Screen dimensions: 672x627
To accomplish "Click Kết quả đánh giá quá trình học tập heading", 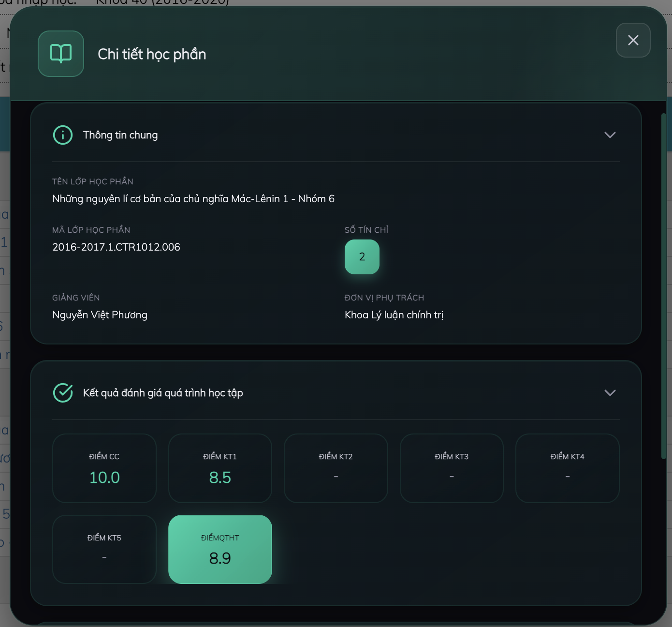I will (163, 393).
